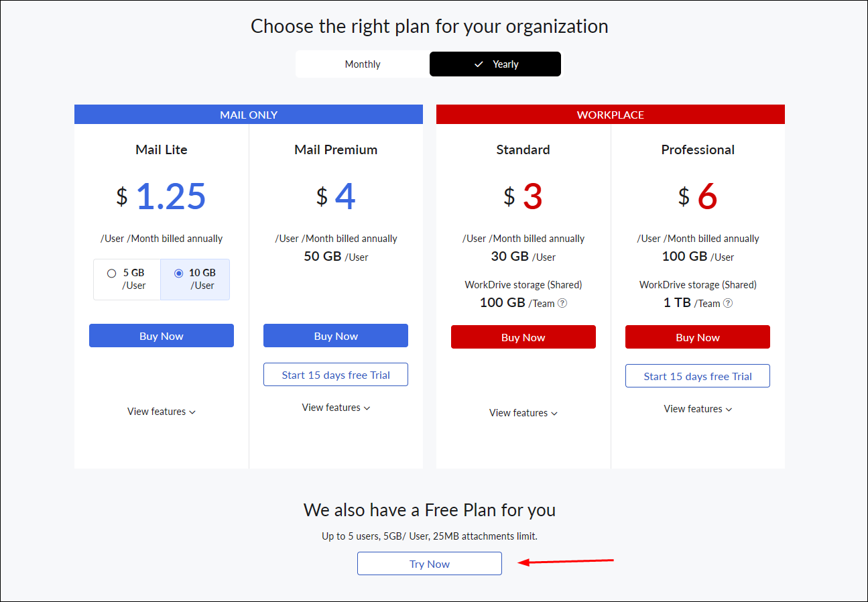Click Try Now for the Free Plan
This screenshot has width=868, height=602.
pyautogui.click(x=430, y=564)
